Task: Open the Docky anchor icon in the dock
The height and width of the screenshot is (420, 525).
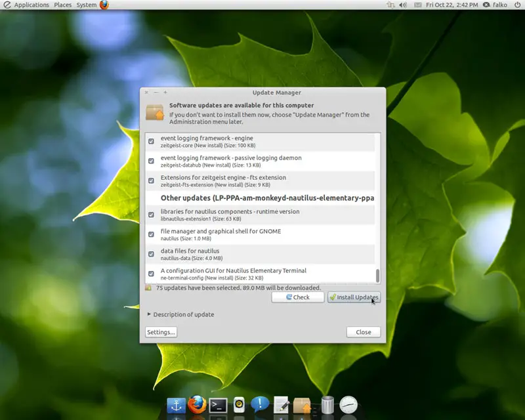Action: tap(176, 405)
